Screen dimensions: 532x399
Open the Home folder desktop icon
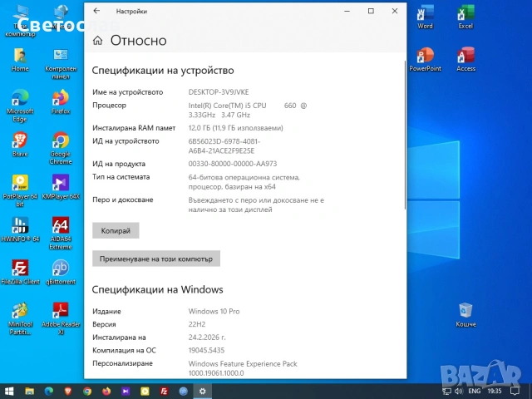(20, 60)
